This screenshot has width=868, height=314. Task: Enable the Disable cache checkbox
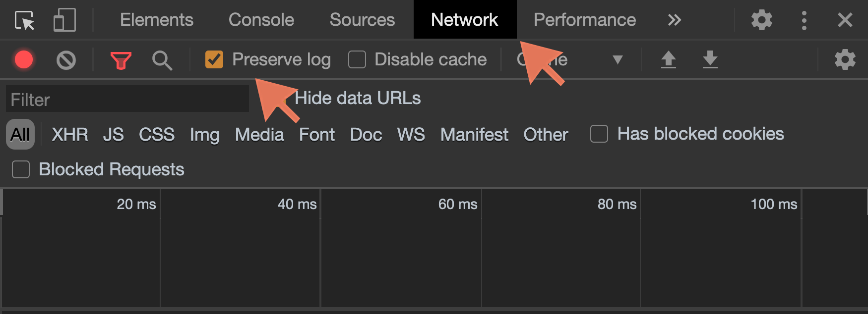(x=357, y=59)
